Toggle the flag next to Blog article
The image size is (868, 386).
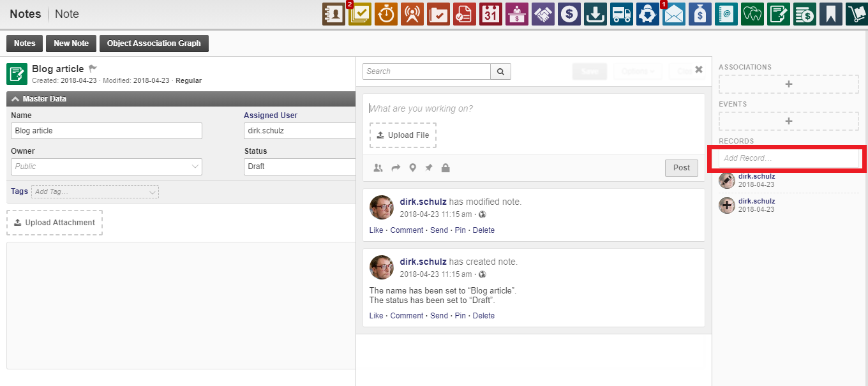click(93, 68)
